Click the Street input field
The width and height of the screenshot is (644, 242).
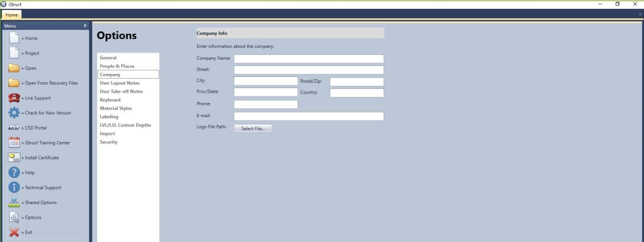click(x=309, y=70)
